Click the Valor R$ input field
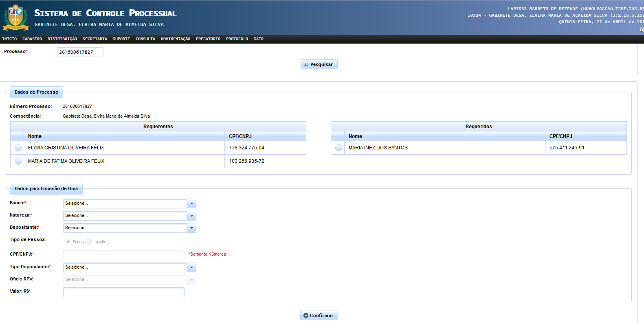The height and width of the screenshot is (324, 644). point(124,292)
